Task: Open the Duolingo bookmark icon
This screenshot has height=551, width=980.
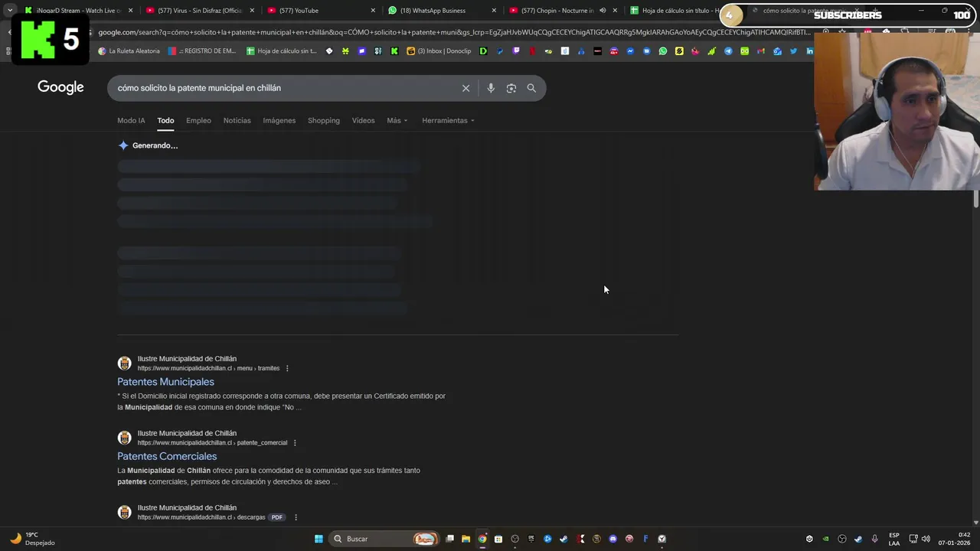Action: pos(744,51)
